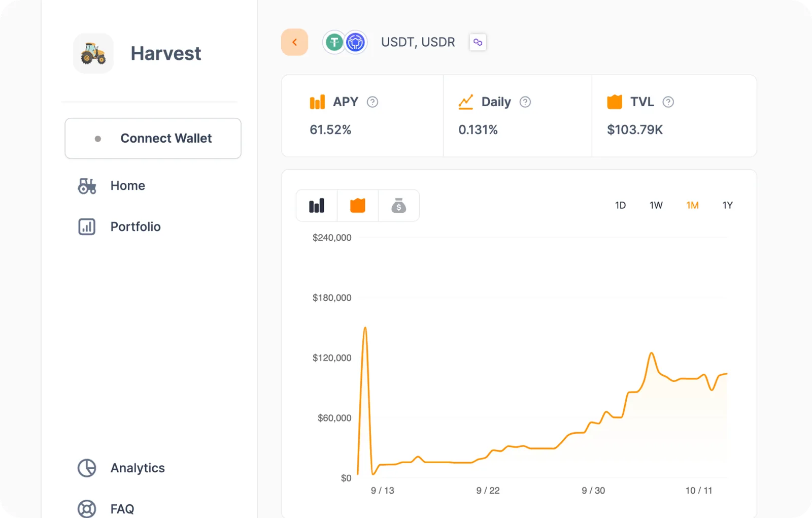Click the Daily help question mark
The width and height of the screenshot is (812, 518).
pos(525,102)
